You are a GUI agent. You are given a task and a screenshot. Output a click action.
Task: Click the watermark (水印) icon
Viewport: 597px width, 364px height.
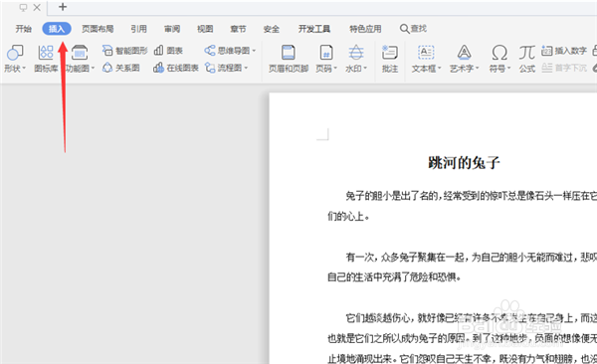click(356, 53)
